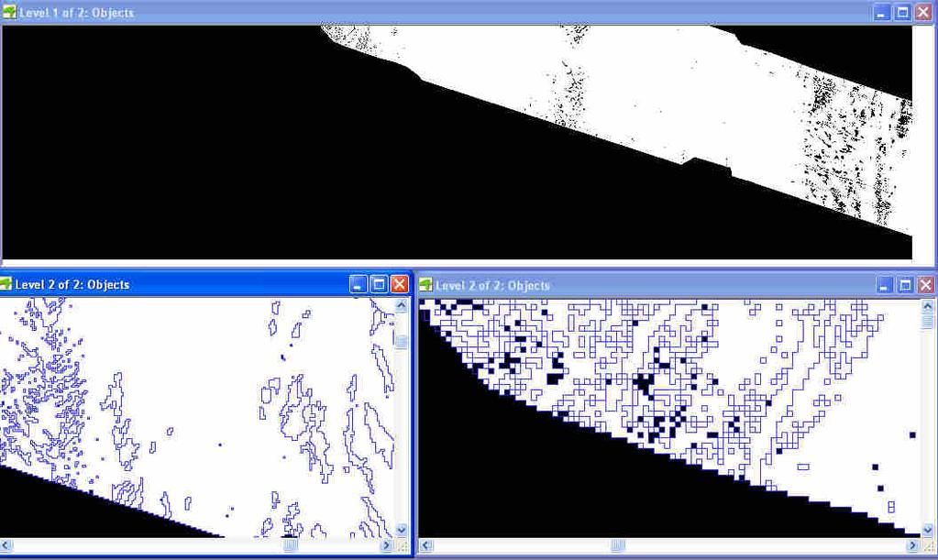Click the Level 1 of 2: Objects title bar
The image size is (938, 560).
469,13
